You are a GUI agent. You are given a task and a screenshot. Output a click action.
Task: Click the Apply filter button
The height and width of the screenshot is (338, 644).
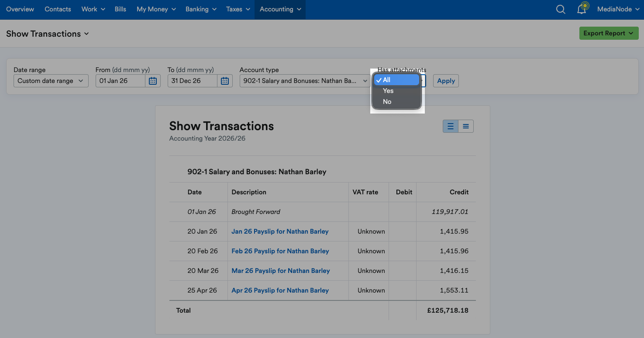[x=446, y=81]
